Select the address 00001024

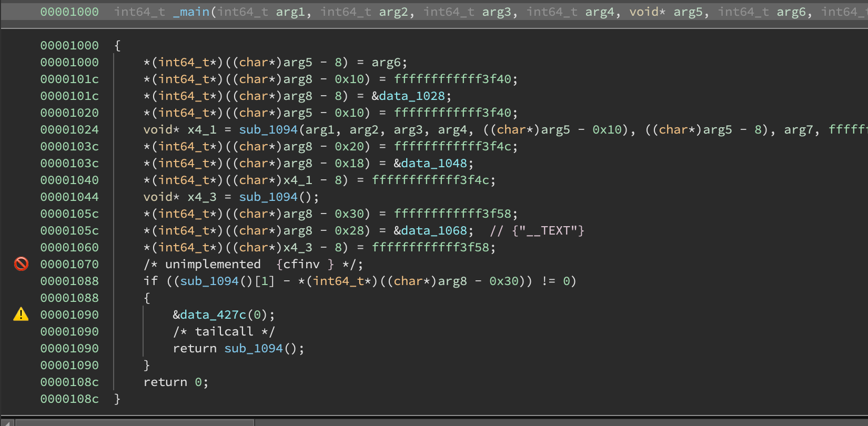pos(69,129)
